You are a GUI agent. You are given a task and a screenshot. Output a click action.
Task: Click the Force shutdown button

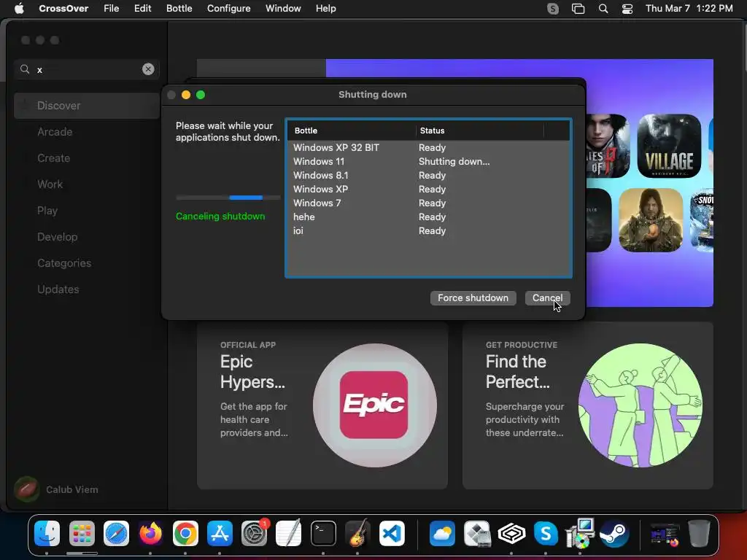click(x=473, y=298)
